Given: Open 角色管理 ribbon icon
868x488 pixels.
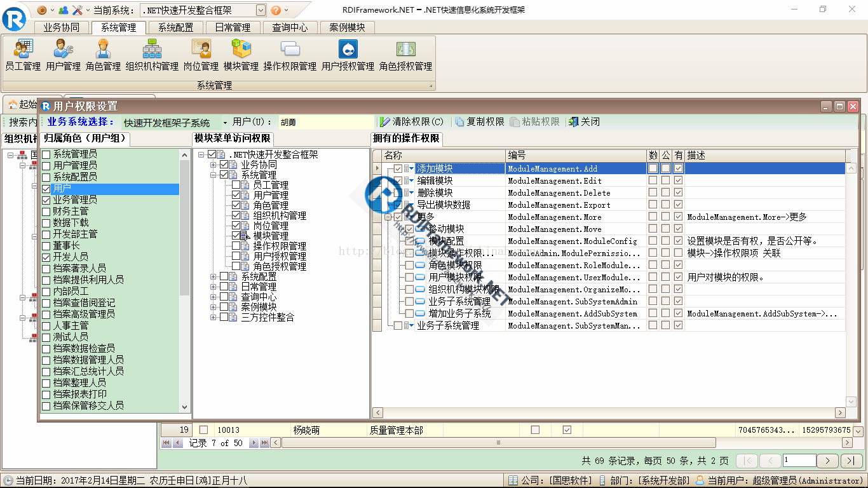Looking at the screenshot, I should (103, 55).
